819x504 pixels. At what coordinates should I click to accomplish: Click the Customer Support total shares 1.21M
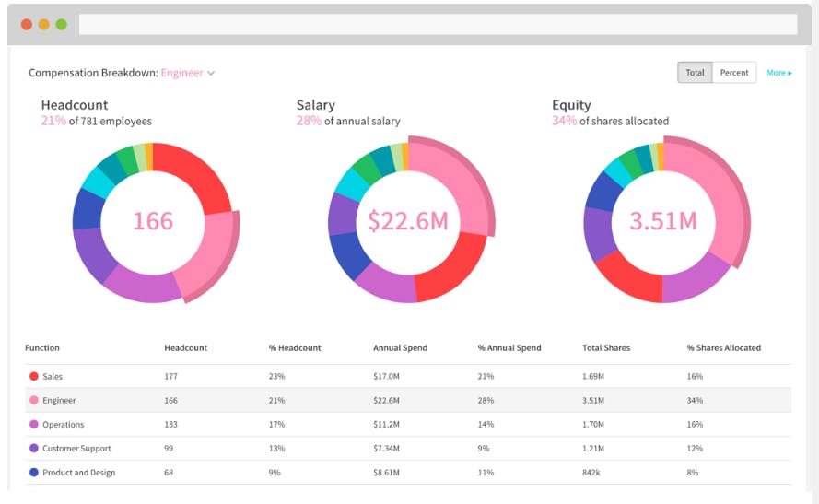tap(593, 448)
